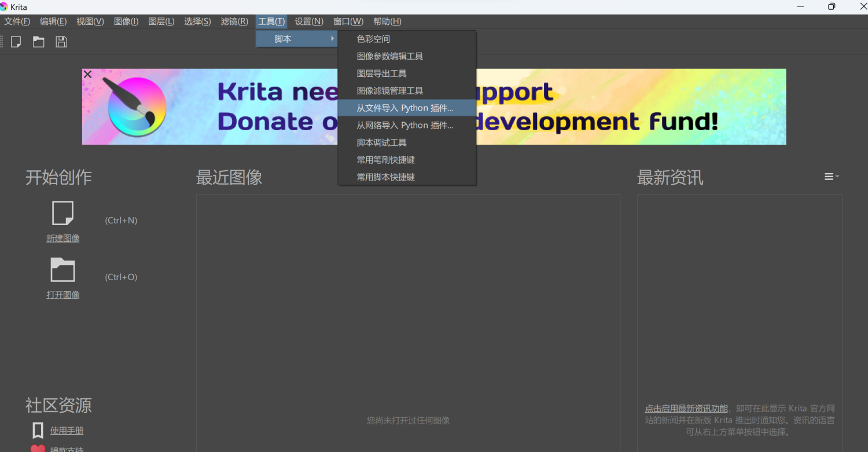Click the new document toolbar icon
This screenshot has width=868, height=452.
tap(16, 42)
